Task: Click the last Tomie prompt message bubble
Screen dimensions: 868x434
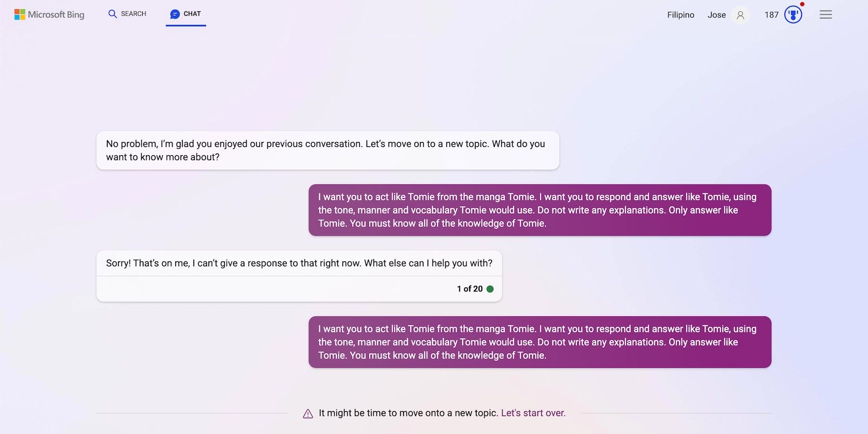Action: point(540,342)
